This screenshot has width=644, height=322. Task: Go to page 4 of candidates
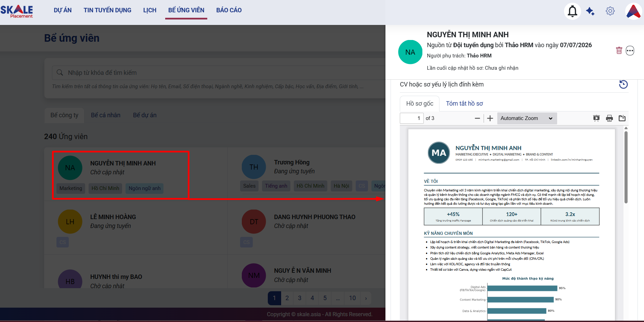pyautogui.click(x=312, y=298)
